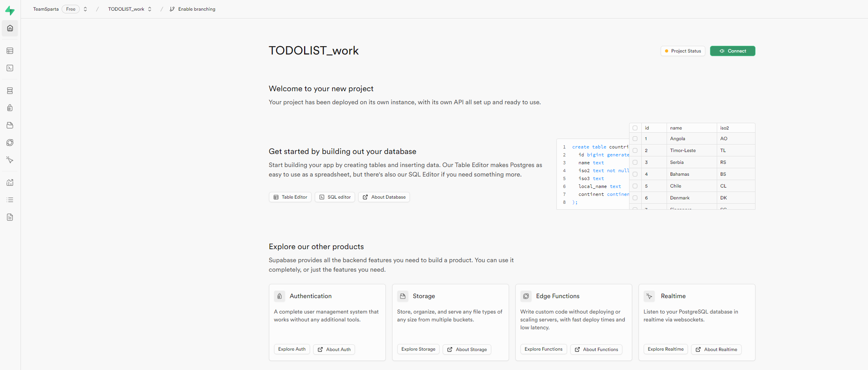
Task: Open About Functions link
Action: (x=596, y=349)
